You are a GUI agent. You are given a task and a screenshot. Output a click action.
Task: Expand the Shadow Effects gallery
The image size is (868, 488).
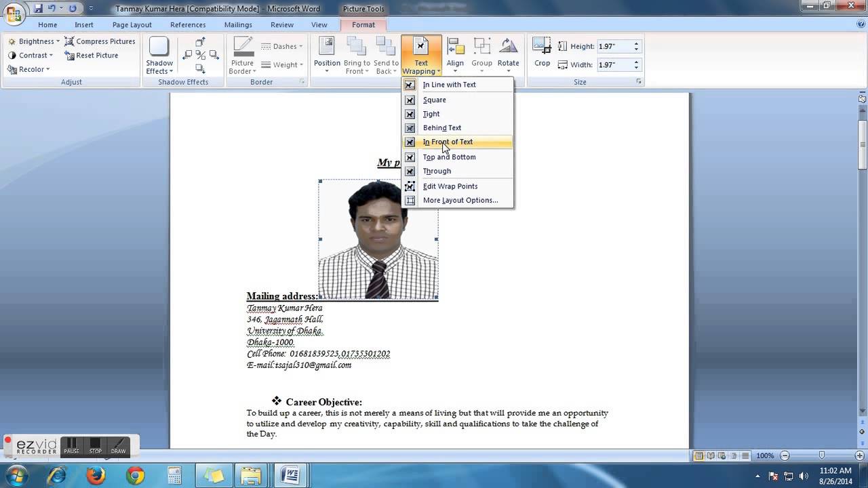(x=159, y=55)
